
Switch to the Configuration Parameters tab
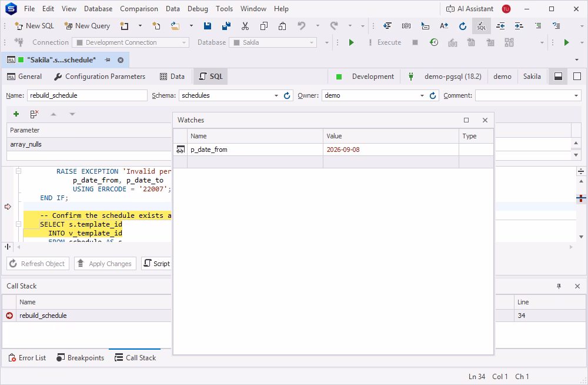pos(100,77)
